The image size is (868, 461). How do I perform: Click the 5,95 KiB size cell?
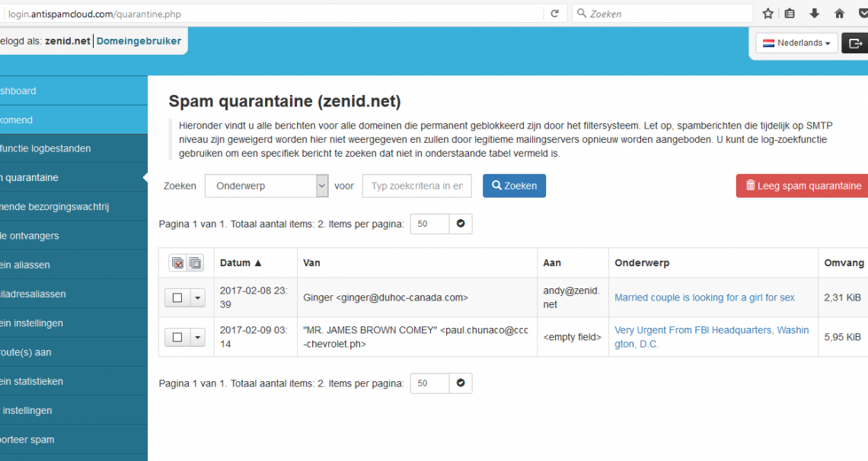842,337
